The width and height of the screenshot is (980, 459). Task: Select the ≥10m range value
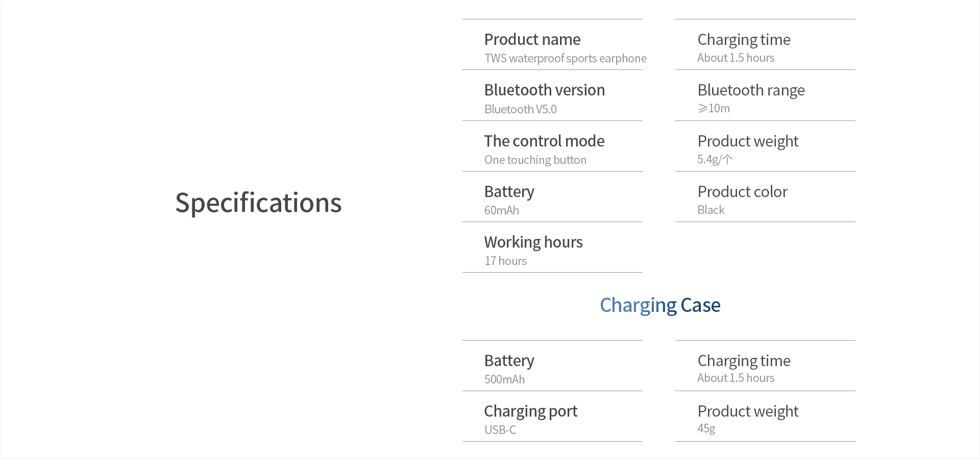714,108
